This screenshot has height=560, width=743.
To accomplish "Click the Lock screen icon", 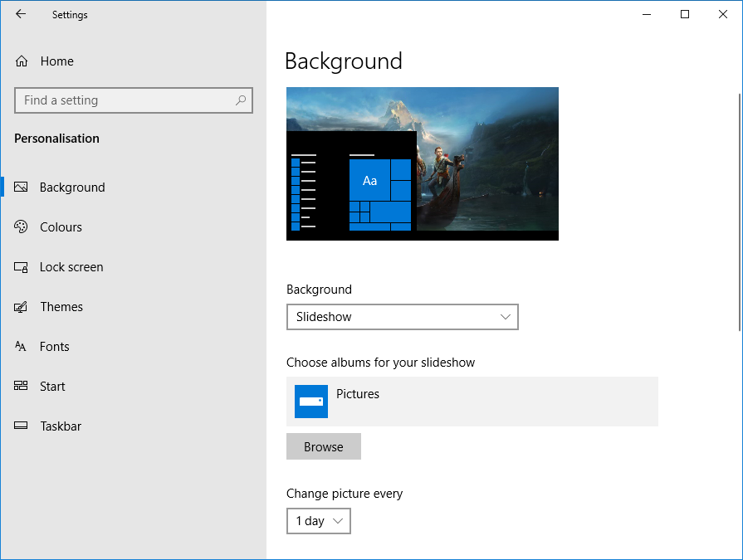I will tap(22, 267).
